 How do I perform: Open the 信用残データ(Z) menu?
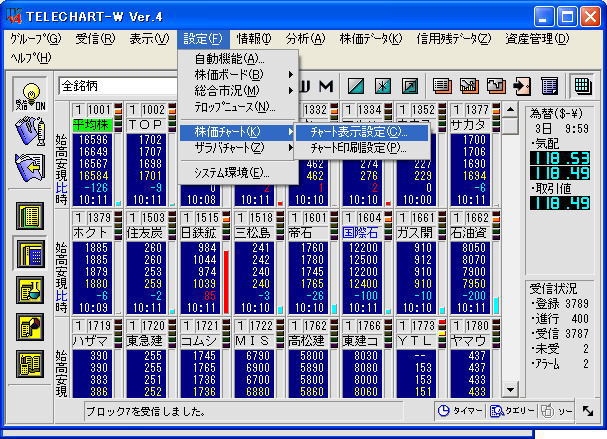point(454,39)
